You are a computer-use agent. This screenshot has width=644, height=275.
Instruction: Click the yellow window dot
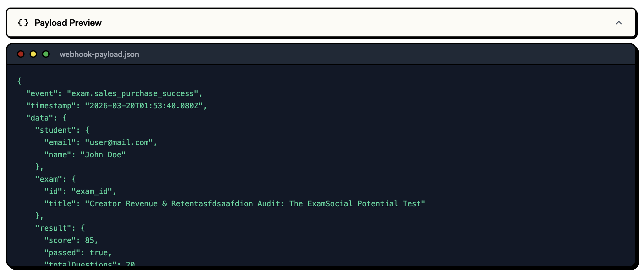(33, 54)
